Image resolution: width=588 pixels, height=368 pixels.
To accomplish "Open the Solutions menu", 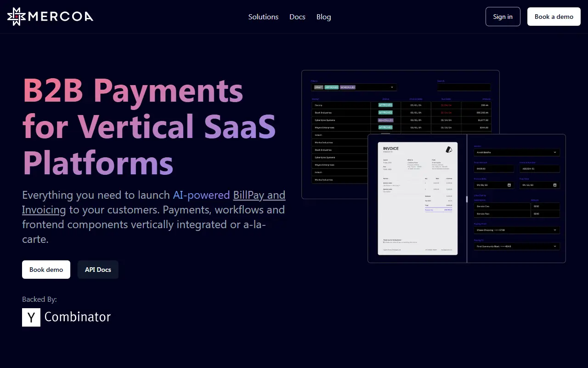I will (263, 17).
